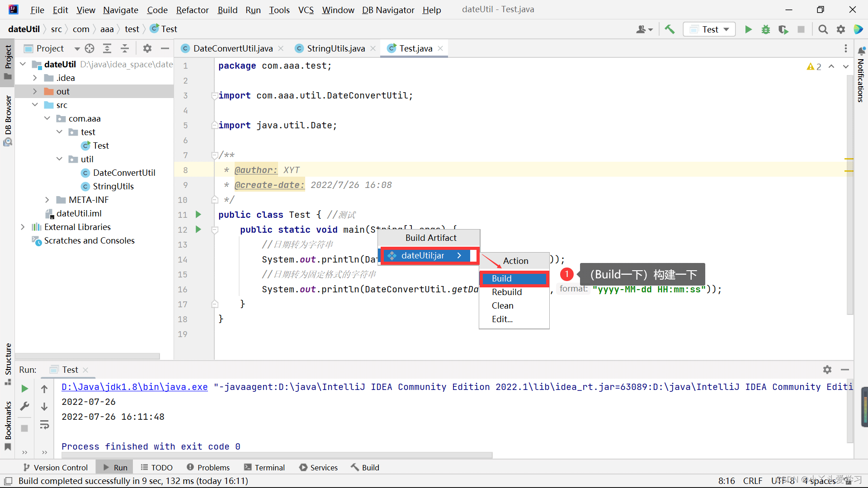The image size is (868, 488).
Task: Click the Debug bug icon in toolbar
Action: point(766,29)
